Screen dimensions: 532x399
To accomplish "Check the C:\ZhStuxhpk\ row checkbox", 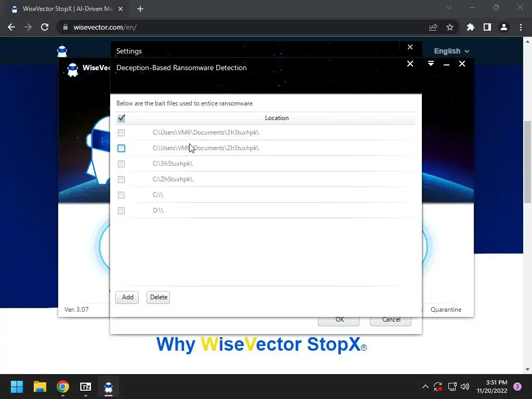I will (x=121, y=179).
